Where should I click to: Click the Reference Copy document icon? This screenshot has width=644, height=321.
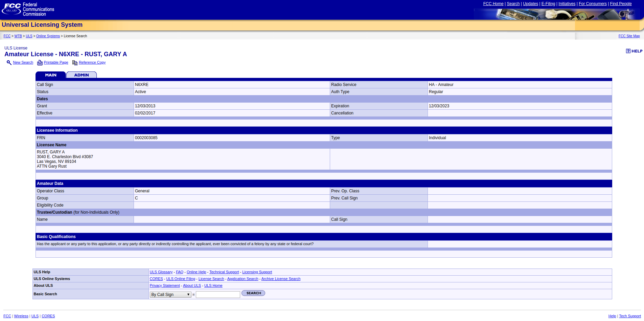tap(75, 63)
